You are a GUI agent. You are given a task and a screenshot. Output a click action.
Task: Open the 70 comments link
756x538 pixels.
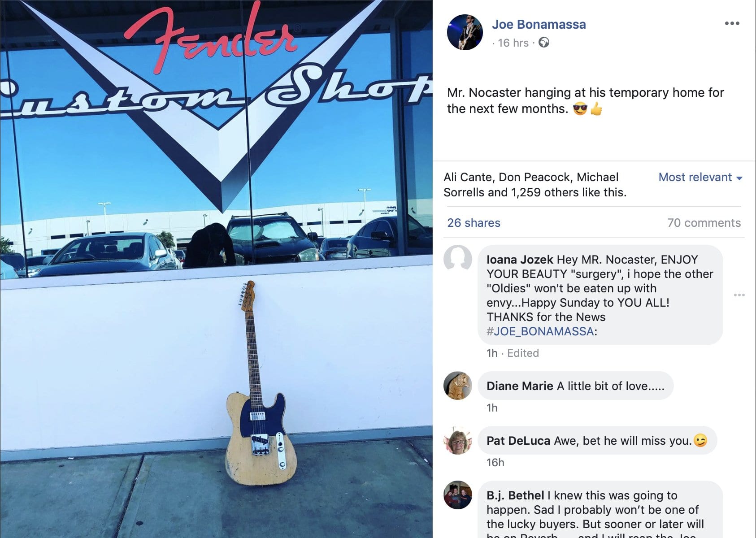[x=704, y=223]
